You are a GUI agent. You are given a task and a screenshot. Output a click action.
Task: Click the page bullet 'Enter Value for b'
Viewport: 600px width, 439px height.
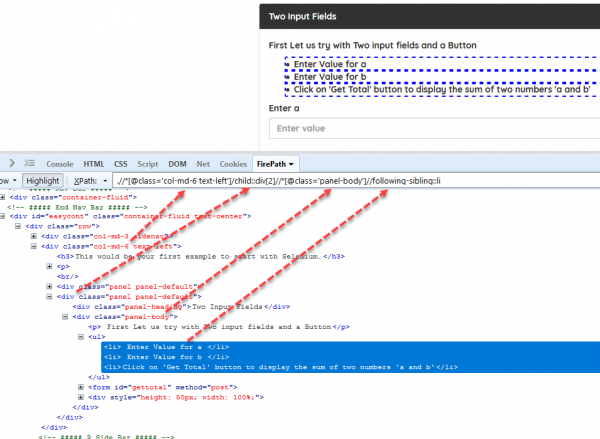tap(330, 77)
